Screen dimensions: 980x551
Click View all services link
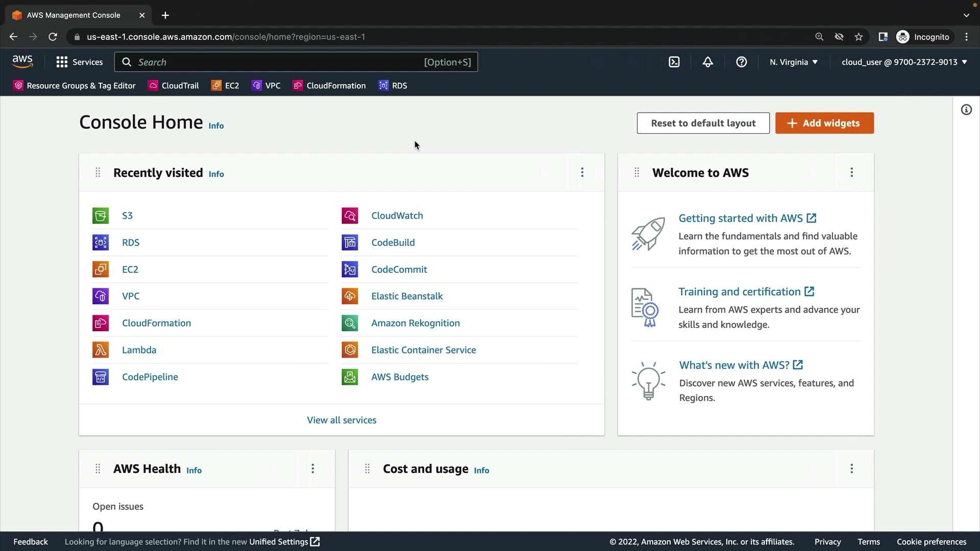click(x=341, y=420)
